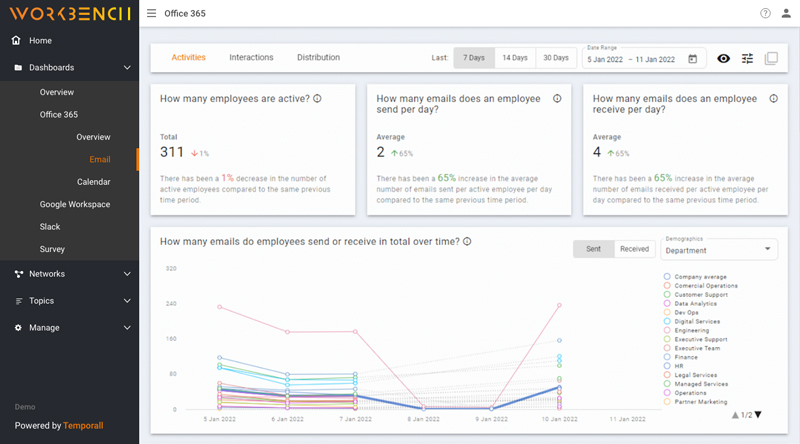
Task: Open the filter sliders settings icon
Action: tap(747, 59)
